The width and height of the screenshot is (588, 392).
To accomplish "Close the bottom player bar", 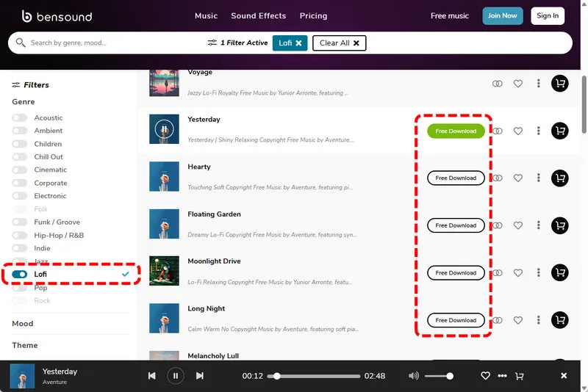I will click(564, 376).
